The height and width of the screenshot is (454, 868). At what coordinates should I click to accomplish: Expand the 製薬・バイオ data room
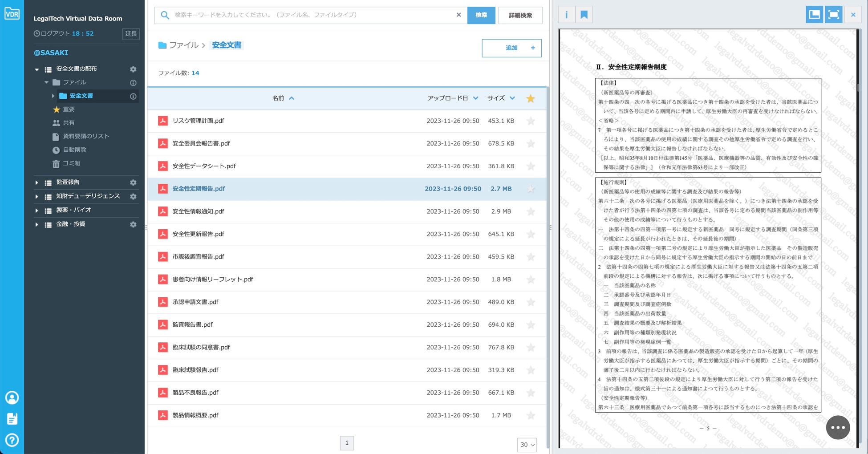37,211
